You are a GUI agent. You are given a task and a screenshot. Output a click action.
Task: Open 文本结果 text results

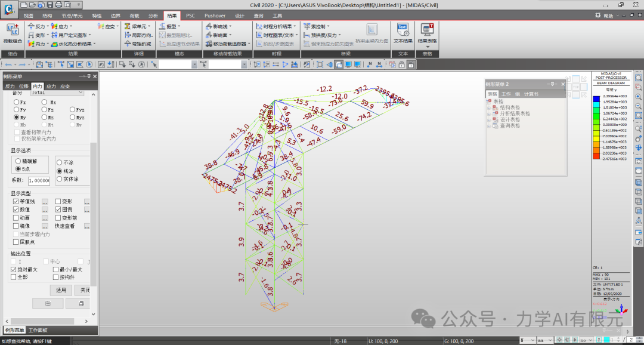point(402,33)
